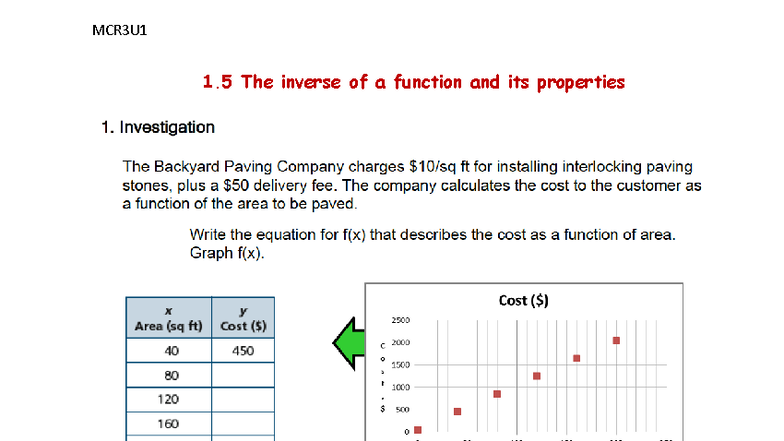This screenshot has height=441, width=784.
Task: Click the '1. Investigation' heading
Action: (x=158, y=128)
